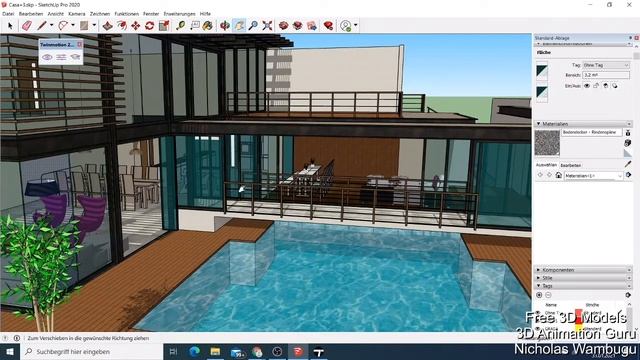Click the signed-in user account icon
This screenshot has height=360, width=640.
coord(346,26)
